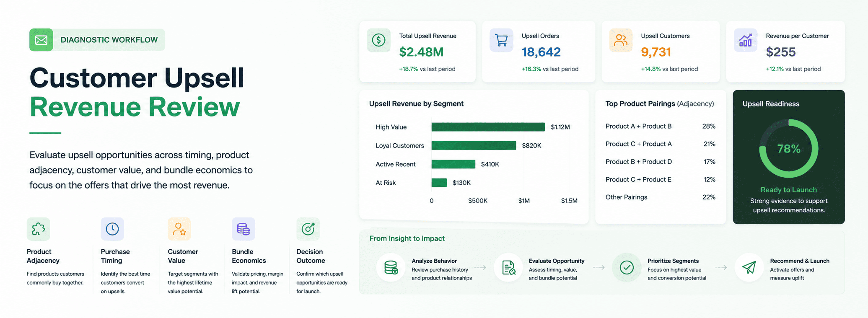868x318 pixels.
Task: Click the Decision Outcome column title
Action: 311,256
